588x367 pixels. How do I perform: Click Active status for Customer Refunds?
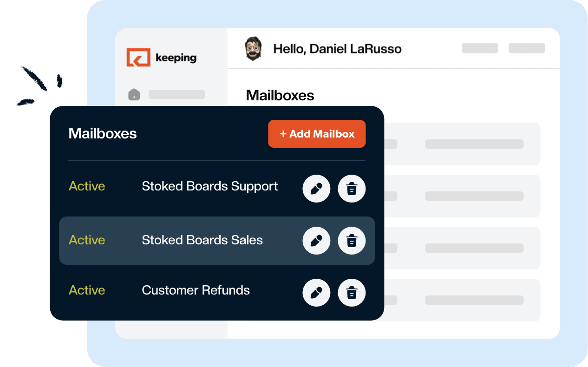pos(87,290)
